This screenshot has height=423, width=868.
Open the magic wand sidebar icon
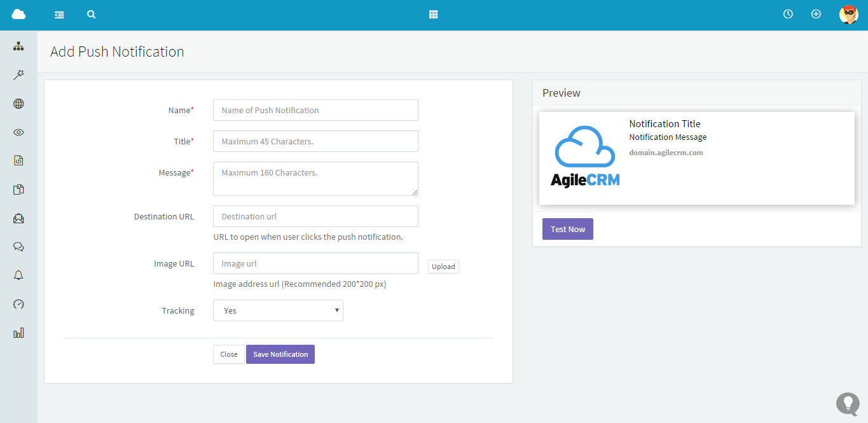tap(18, 75)
